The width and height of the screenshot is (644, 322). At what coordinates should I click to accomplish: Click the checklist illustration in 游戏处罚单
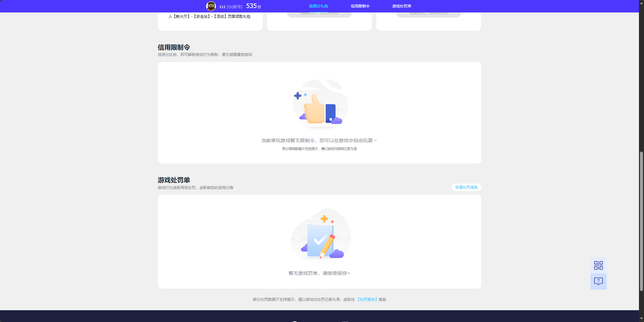click(x=320, y=234)
